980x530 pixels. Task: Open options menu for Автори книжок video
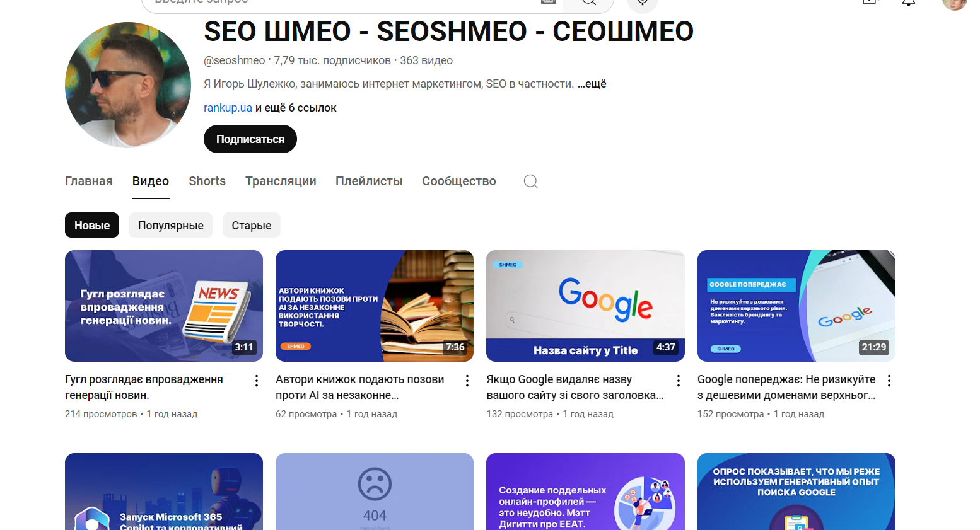[467, 381]
